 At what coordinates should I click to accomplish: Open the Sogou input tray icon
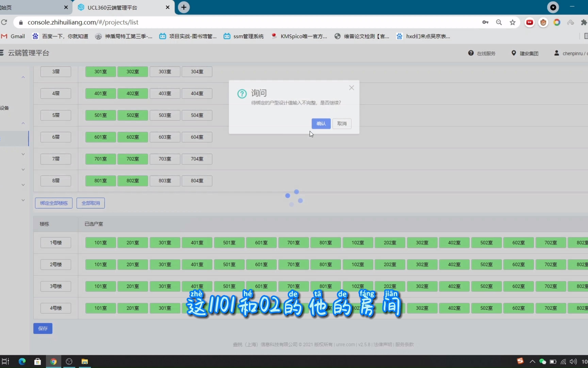click(520, 361)
